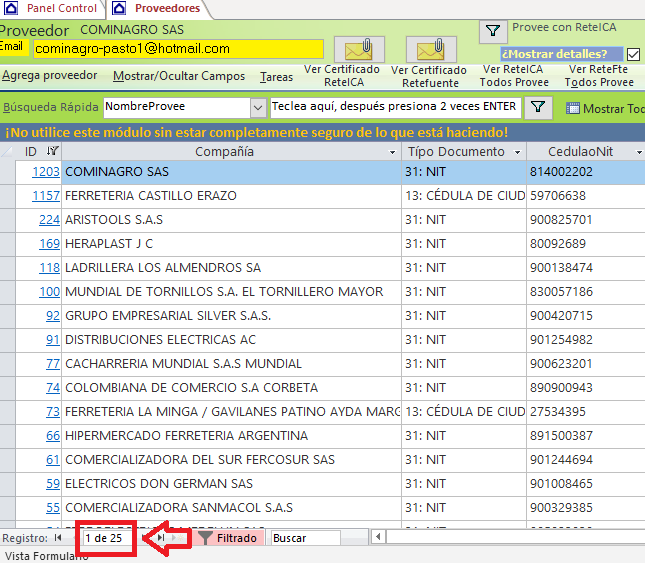Open the Compañía column filter dropdown
The image size is (645, 563).
[x=391, y=152]
